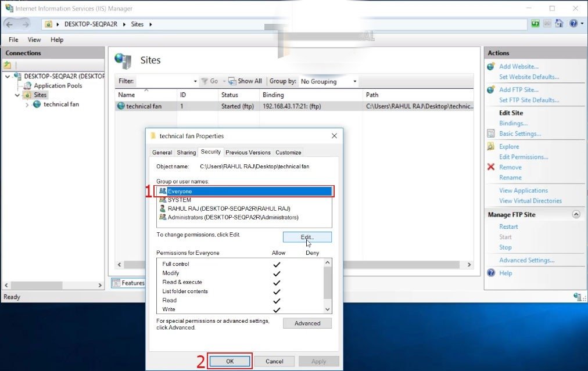Click the blue Help icon in Actions
This screenshot has height=371, width=588.
[491, 273]
